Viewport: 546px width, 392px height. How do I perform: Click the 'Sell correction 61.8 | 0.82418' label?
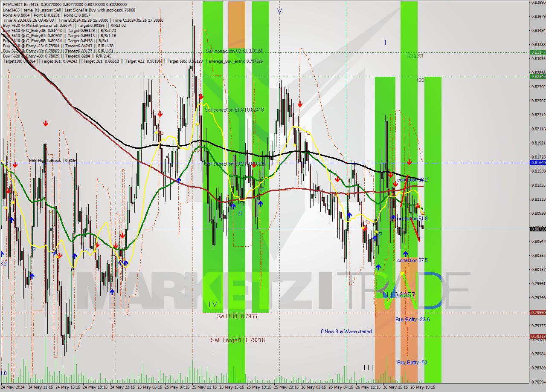coord(234,110)
